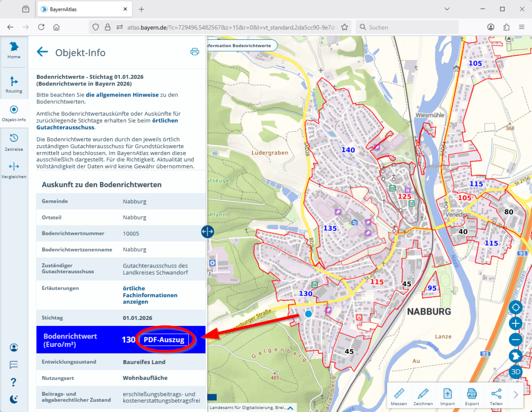This screenshot has width=532, height=412.
Task: Select the Stichtag value 01.01.2026
Action: (x=137, y=318)
